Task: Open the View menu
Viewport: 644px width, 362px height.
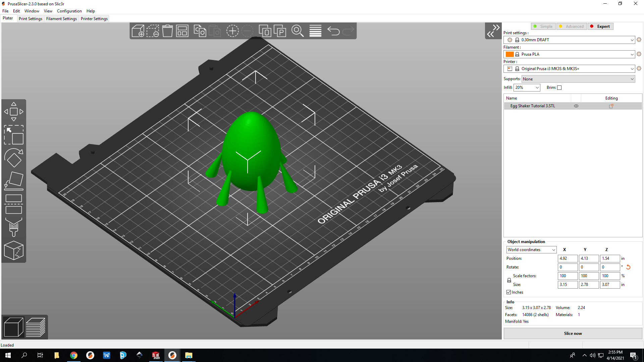Action: pos(48,11)
